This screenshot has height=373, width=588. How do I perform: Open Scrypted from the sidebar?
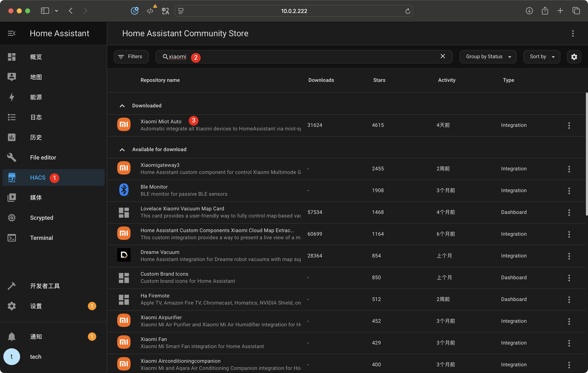click(53, 218)
